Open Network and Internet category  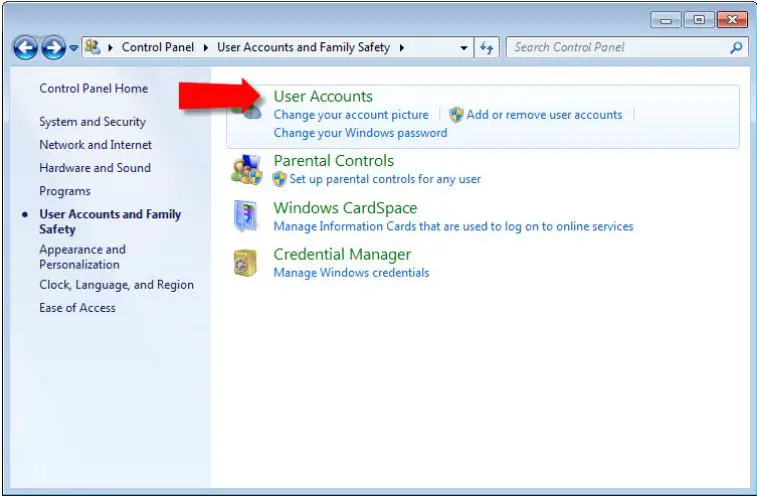(x=96, y=144)
